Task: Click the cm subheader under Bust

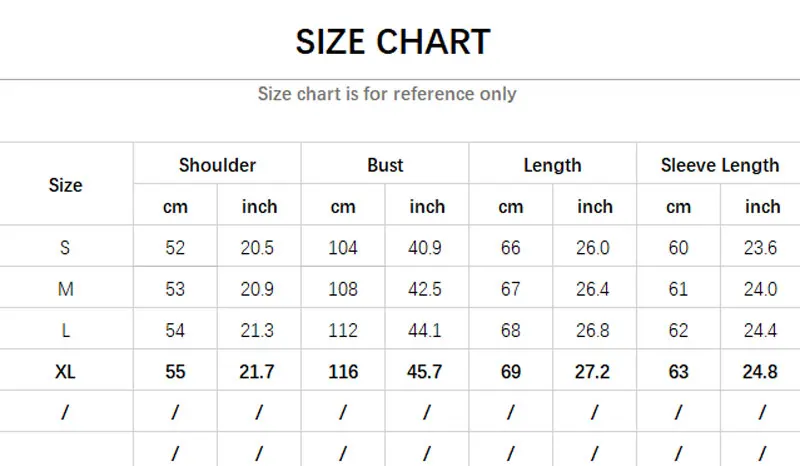Action: point(343,207)
